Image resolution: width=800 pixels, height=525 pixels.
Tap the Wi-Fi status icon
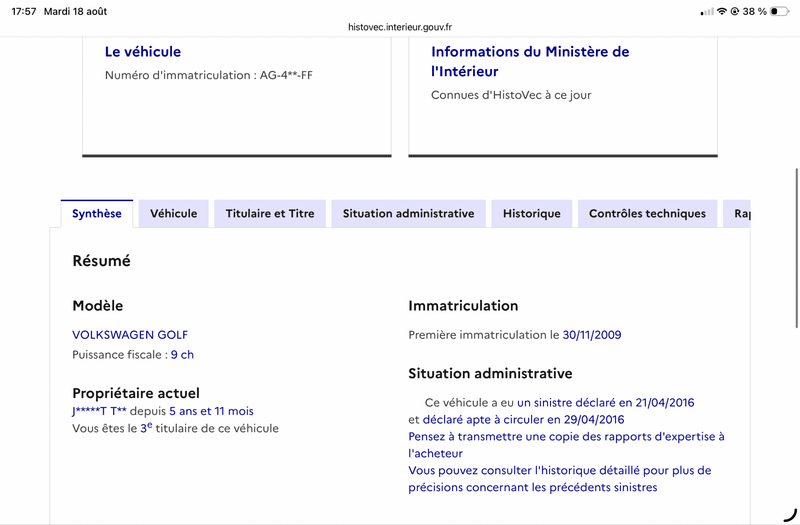coord(721,11)
